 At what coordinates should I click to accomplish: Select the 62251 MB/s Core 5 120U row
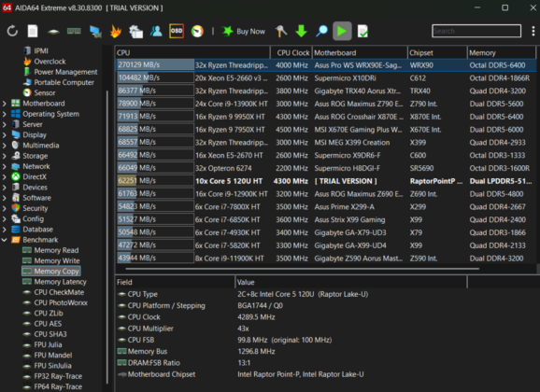tap(325, 181)
